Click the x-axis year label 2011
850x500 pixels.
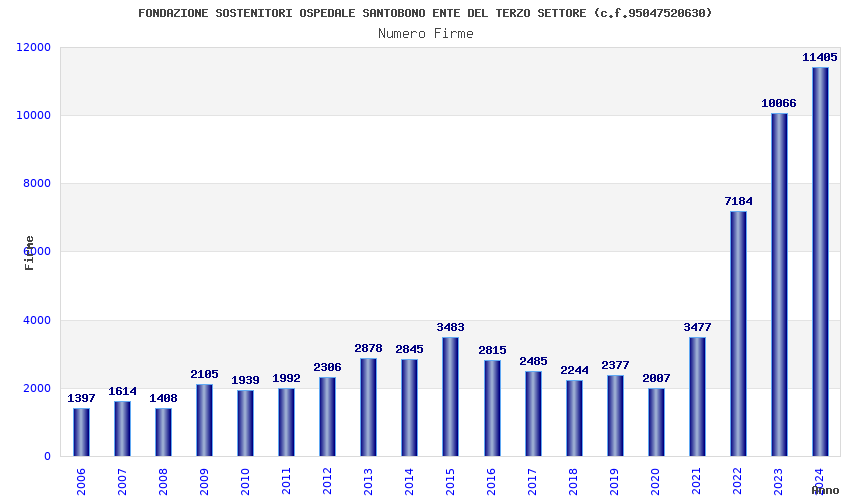(286, 482)
